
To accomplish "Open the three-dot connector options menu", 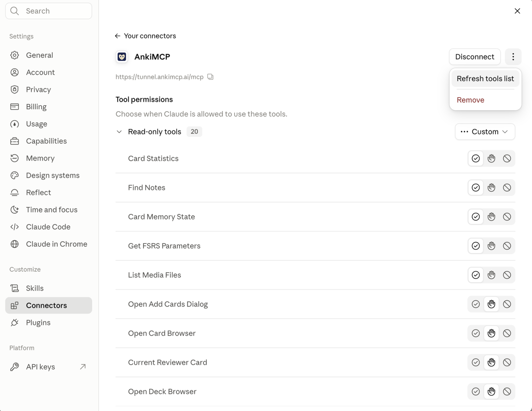I will point(513,57).
